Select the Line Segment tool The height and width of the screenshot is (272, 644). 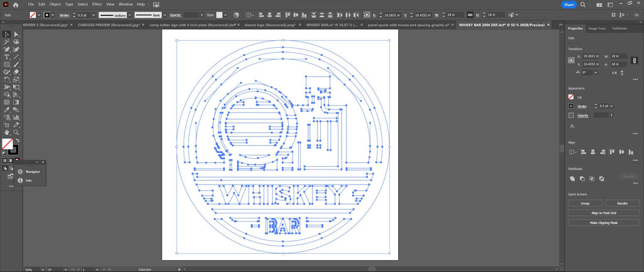pos(16,57)
